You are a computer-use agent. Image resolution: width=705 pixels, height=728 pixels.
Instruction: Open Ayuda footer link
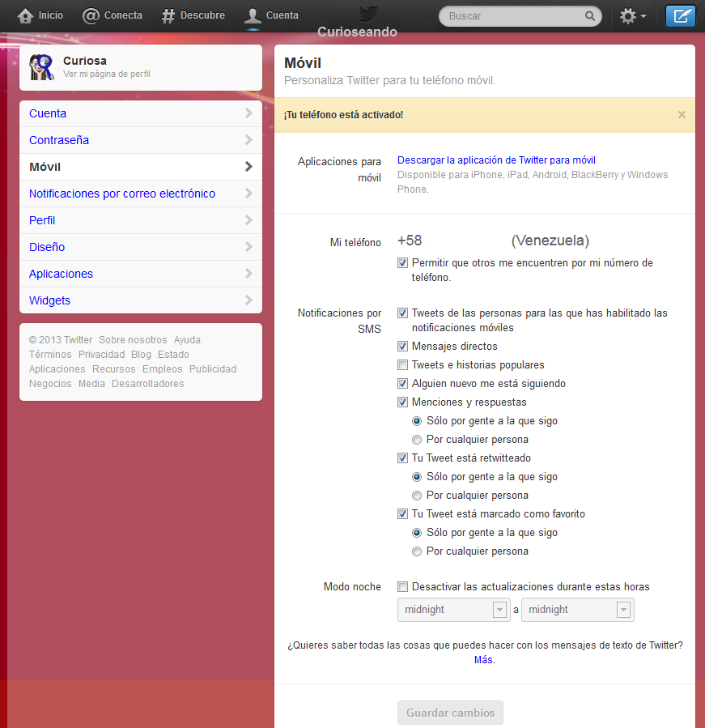coord(187,340)
